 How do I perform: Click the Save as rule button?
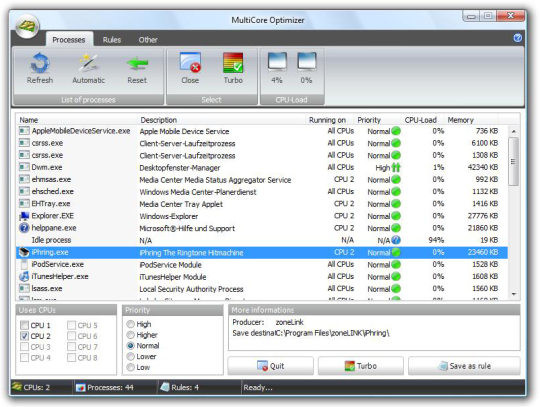(464, 366)
